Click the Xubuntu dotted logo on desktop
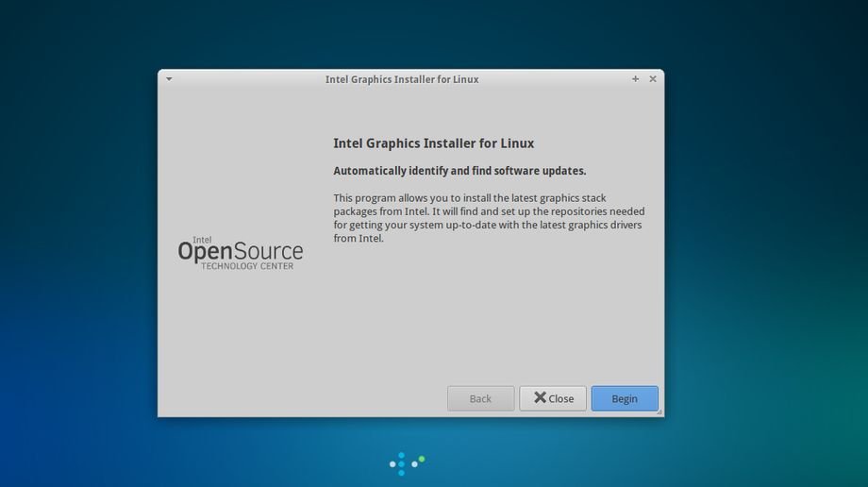Screen dimensions: 868x487 pyautogui.click(x=407, y=463)
